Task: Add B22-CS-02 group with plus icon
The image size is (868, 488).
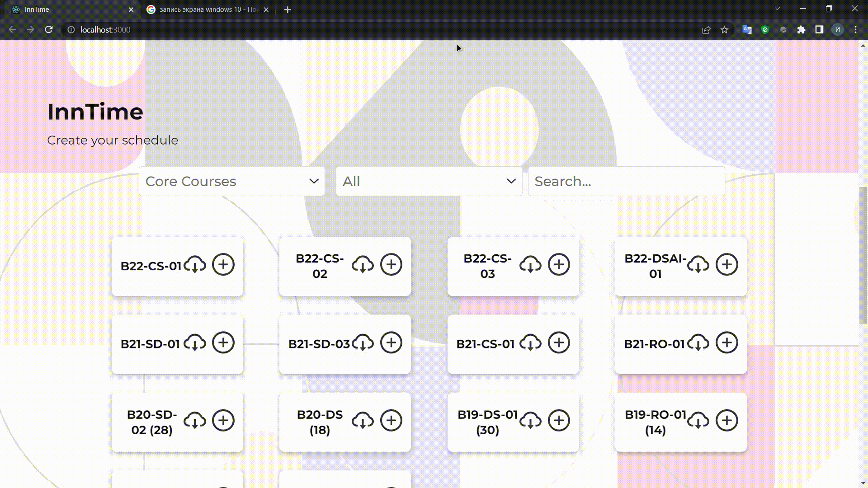Action: click(x=391, y=265)
